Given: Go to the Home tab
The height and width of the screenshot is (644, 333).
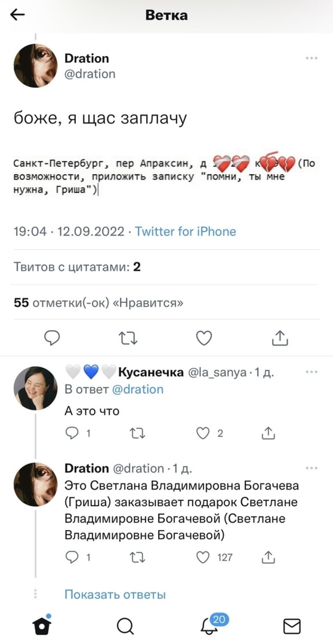Looking at the screenshot, I should (x=42, y=626).
